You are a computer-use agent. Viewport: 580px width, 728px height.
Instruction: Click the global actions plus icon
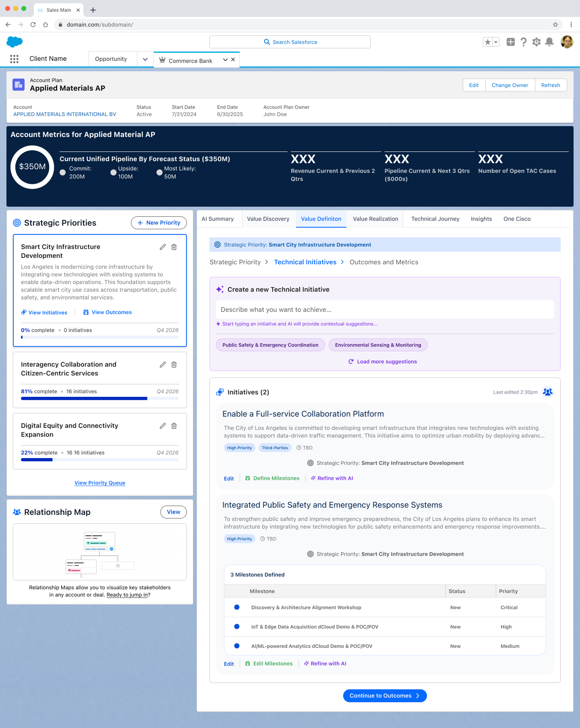(x=510, y=42)
